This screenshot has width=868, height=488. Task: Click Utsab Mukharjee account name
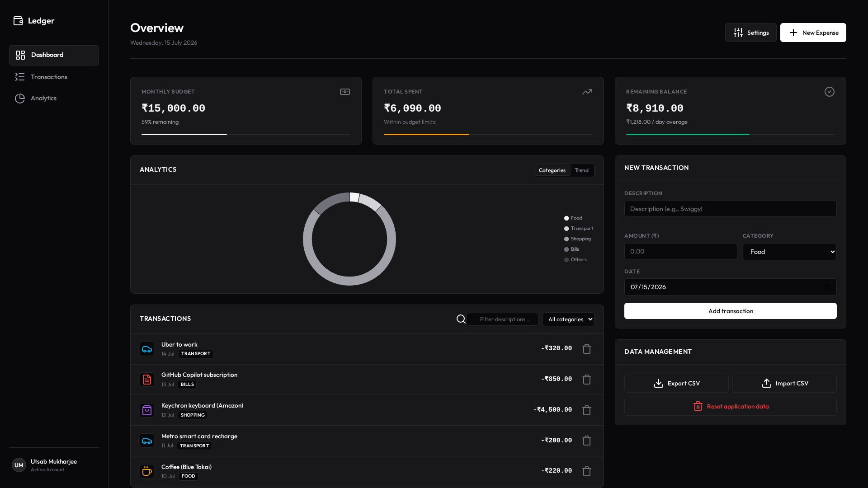click(x=54, y=461)
